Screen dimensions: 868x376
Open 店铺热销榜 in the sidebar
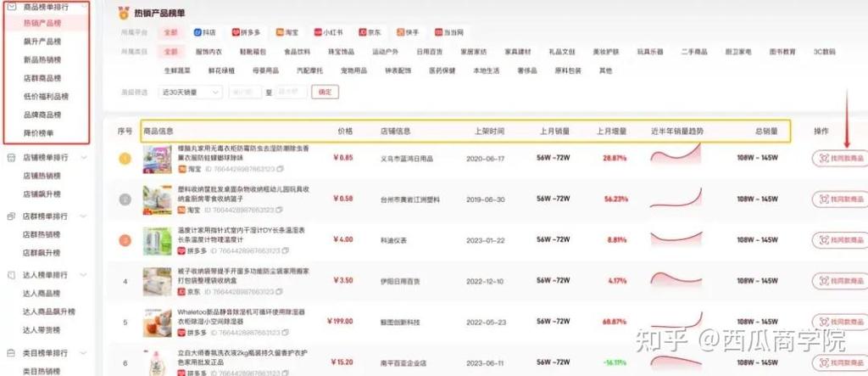click(x=42, y=176)
